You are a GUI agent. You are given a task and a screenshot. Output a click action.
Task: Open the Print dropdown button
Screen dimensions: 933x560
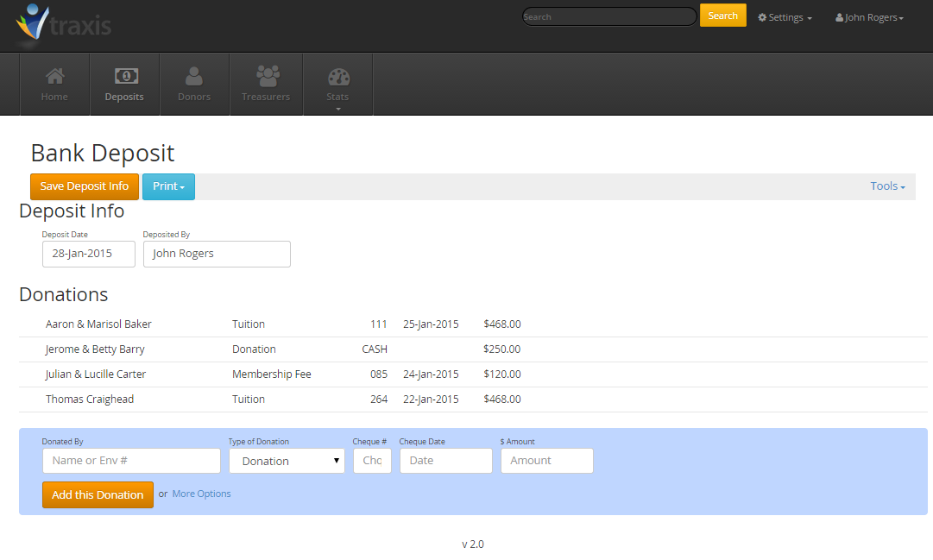[168, 186]
